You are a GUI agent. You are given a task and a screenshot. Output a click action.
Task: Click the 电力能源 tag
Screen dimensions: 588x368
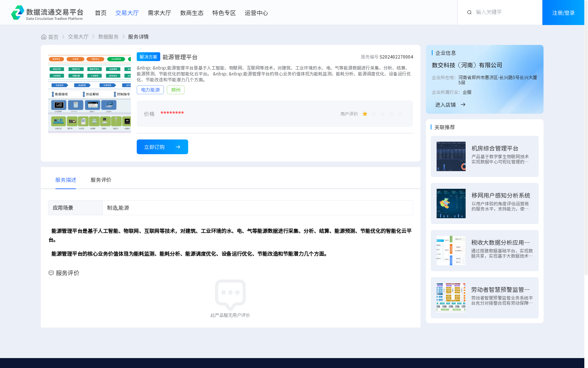(x=150, y=90)
